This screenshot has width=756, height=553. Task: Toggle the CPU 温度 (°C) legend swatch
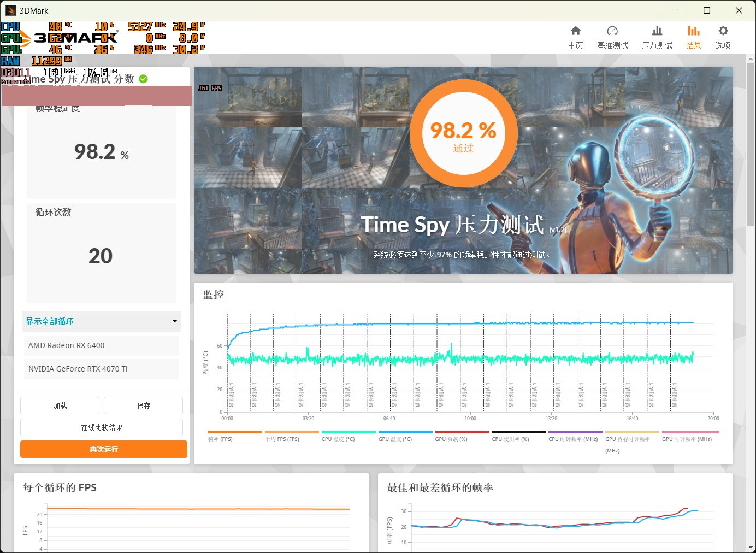(349, 432)
